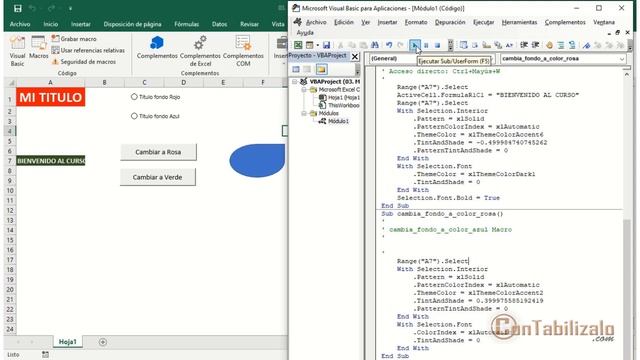Toggle breakpoint with hand icon
Viewport: 640px width, 360px height.
coord(549,45)
